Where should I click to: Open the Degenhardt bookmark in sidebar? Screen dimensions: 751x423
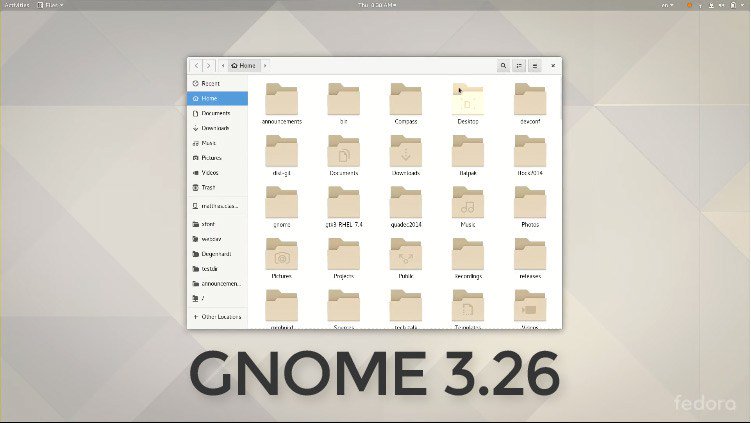pyautogui.click(x=217, y=253)
